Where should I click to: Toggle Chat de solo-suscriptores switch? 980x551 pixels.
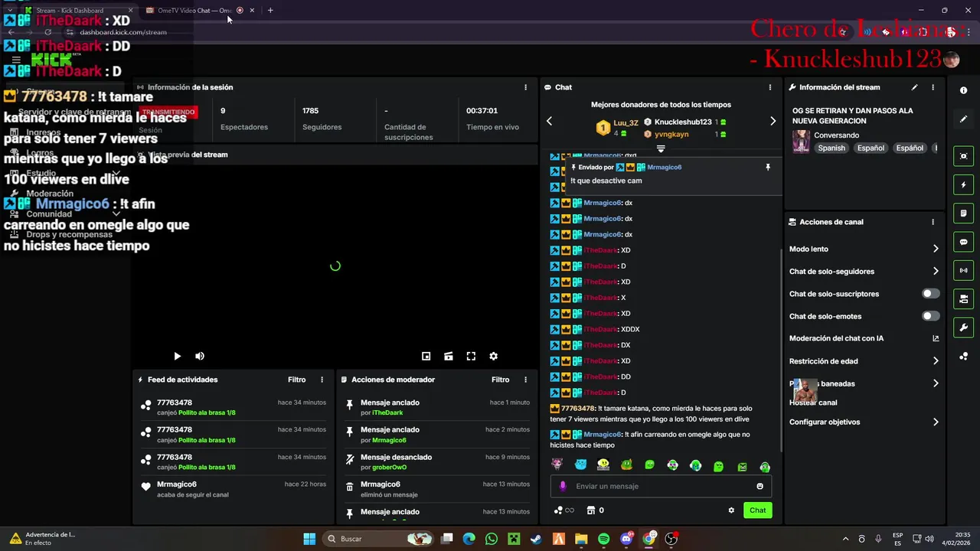click(930, 294)
